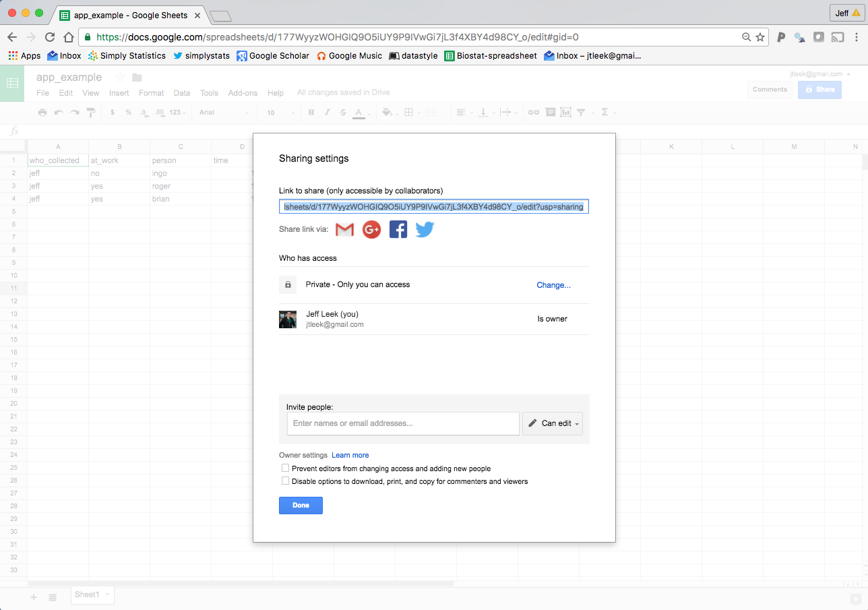Click the insert chart icon
The image size is (868, 610).
[565, 113]
